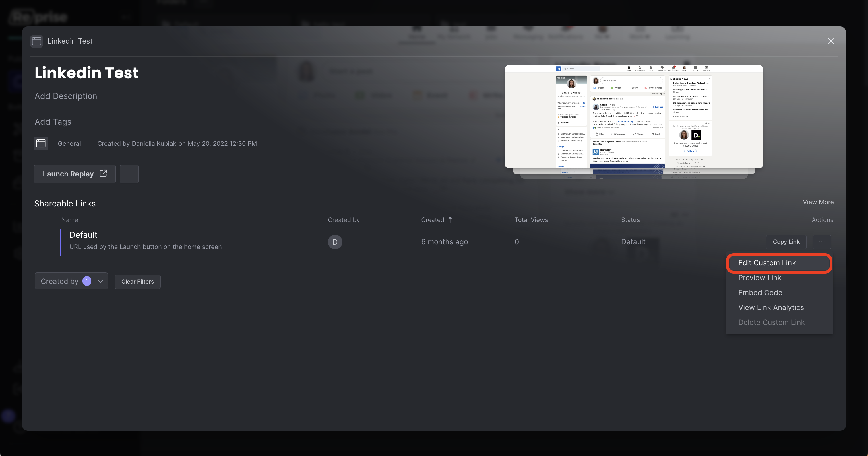Clear all filters
868x456 pixels.
[137, 282]
